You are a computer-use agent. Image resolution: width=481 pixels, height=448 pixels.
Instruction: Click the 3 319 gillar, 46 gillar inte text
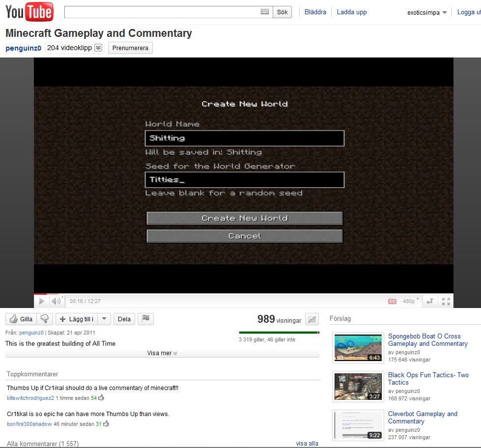click(x=267, y=339)
